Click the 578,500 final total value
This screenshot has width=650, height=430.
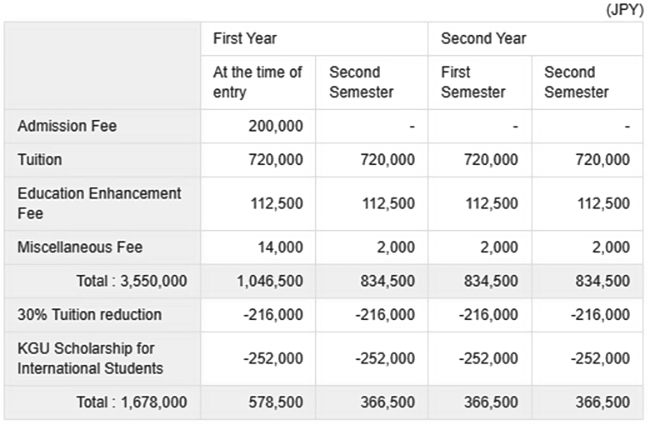click(x=276, y=402)
